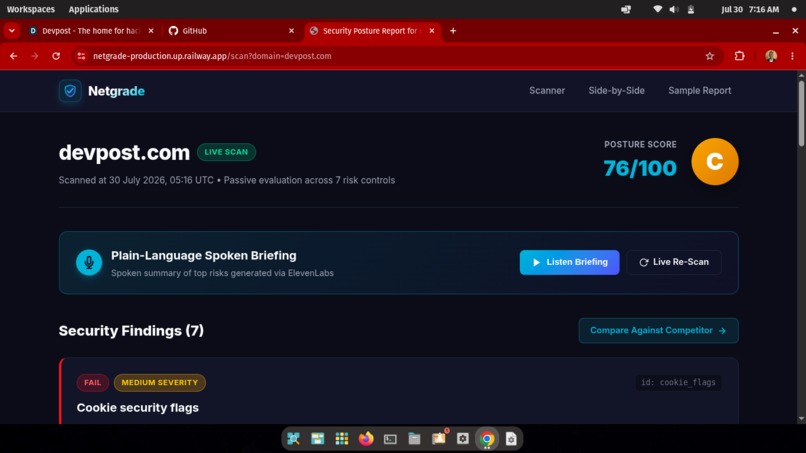Viewport: 806px width, 453px height.
Task: Click the display tiling icon in top bar
Action: click(626, 9)
